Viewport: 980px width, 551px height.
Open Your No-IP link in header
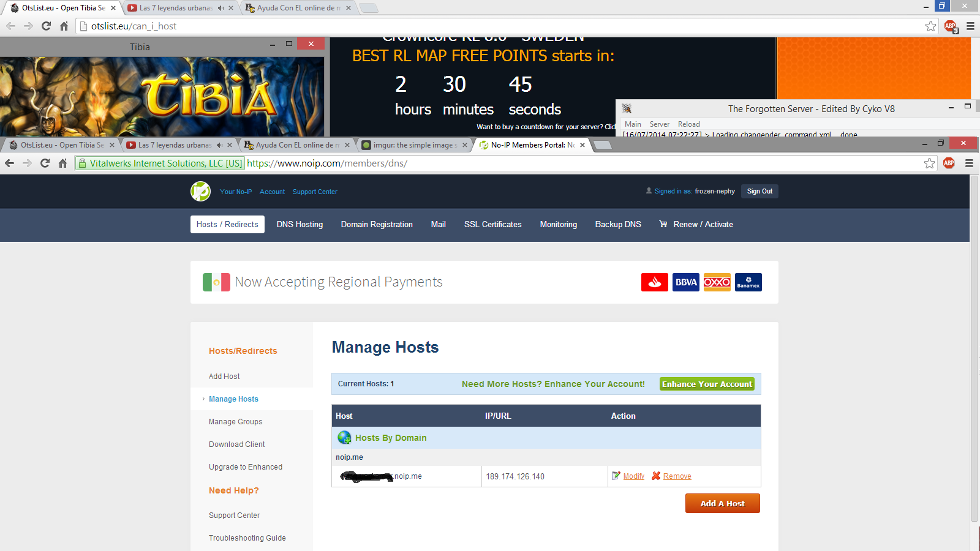click(x=236, y=192)
